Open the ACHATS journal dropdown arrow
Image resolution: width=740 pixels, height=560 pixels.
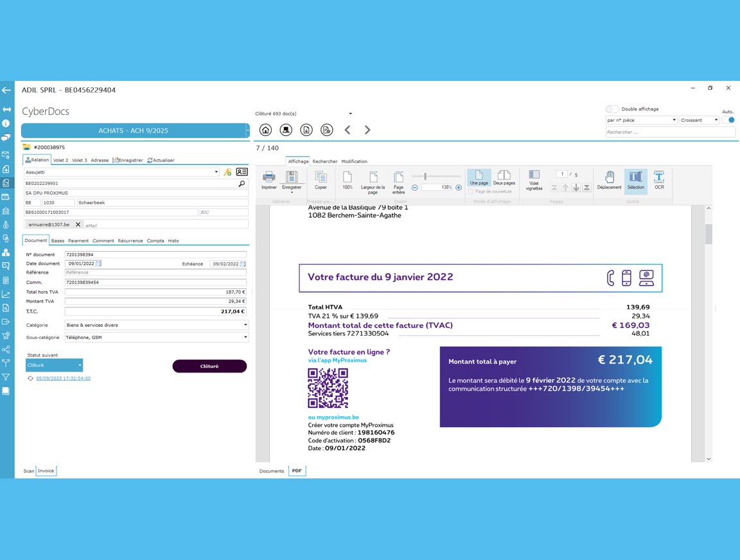(247, 130)
